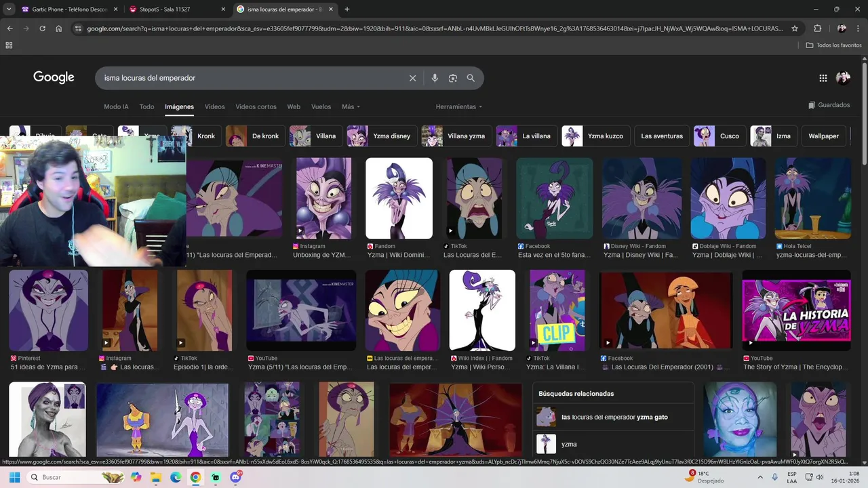Viewport: 868px width, 488px height.
Task: Open the tab search dropdown
Action: coord(9,9)
